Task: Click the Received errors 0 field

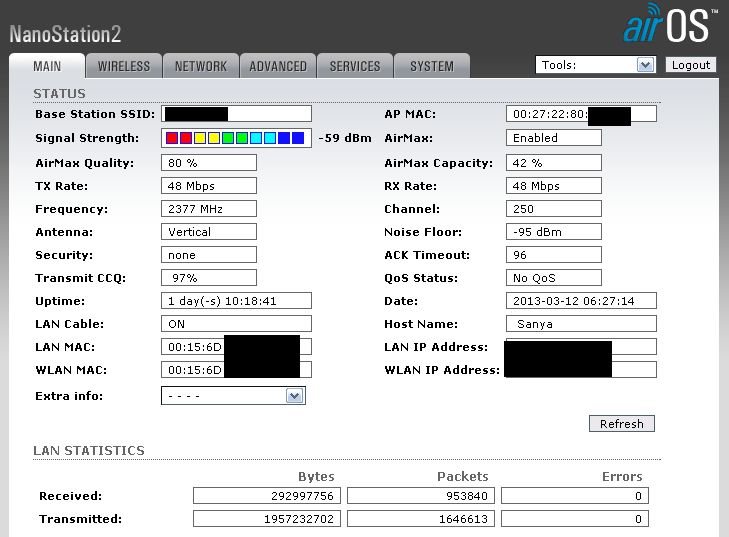Action: point(575,496)
